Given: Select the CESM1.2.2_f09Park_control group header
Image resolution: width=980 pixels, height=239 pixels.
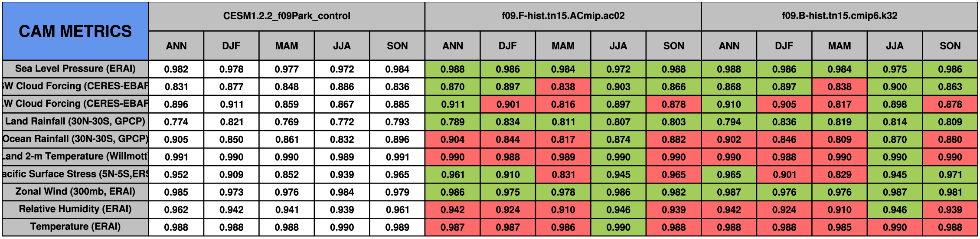Looking at the screenshot, I should (x=287, y=16).
